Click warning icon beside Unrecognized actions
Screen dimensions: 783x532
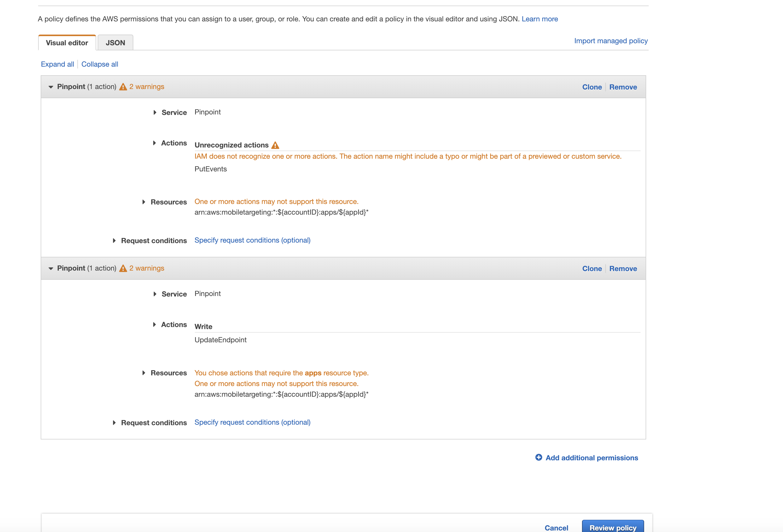tap(275, 145)
